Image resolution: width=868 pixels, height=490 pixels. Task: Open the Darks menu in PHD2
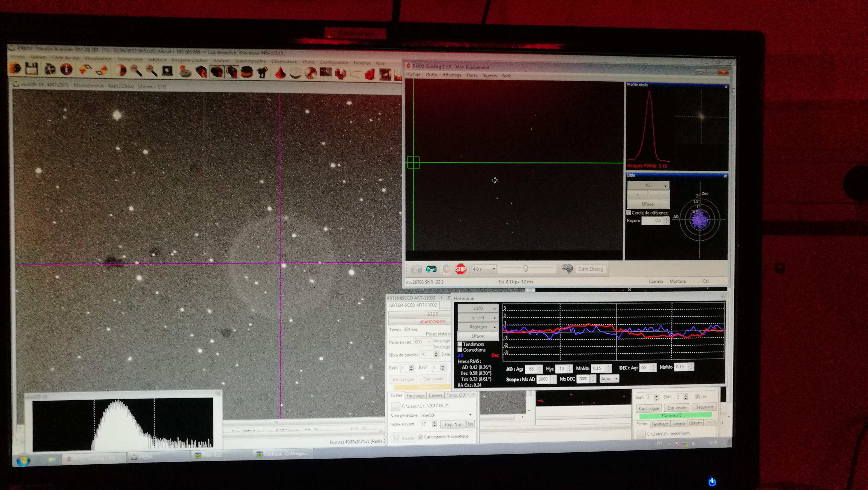click(x=472, y=75)
